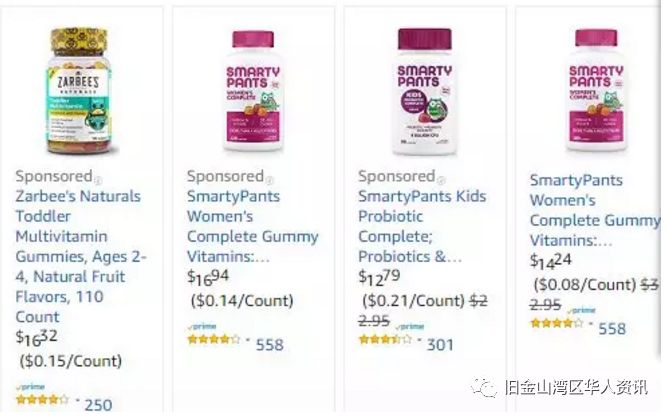669x417 pixels.
Task: Select the Zarbee's Naturals bottle product image
Action: point(82,90)
